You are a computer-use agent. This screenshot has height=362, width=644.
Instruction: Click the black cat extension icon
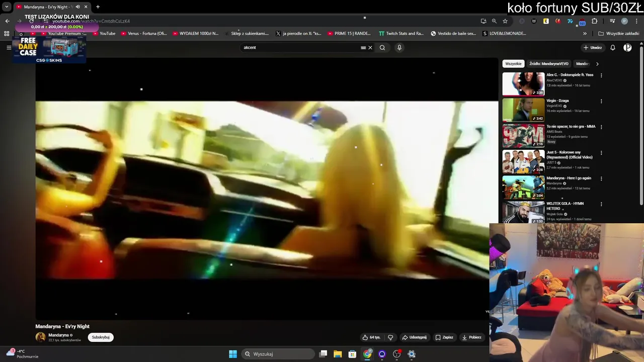pyautogui.click(x=534, y=21)
